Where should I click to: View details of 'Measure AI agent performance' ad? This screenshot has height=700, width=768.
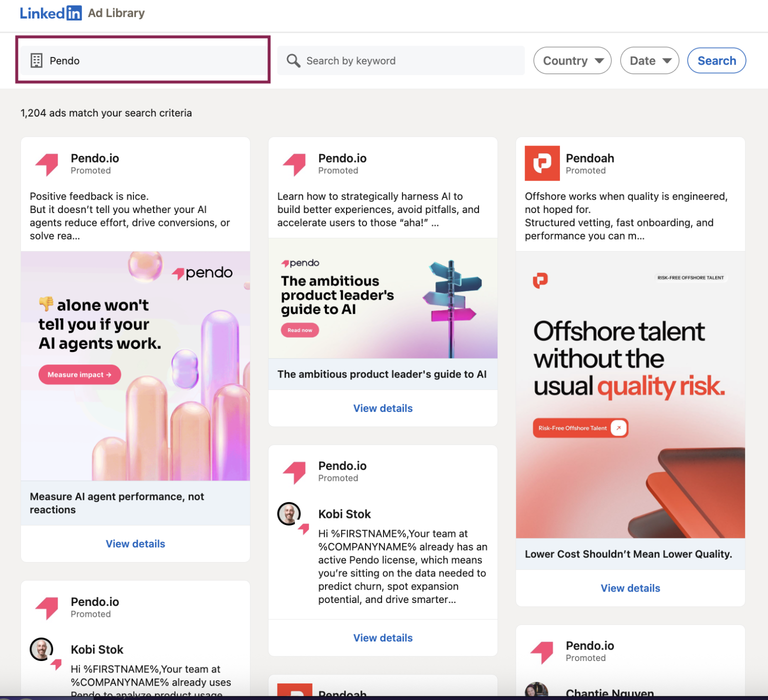[x=135, y=543]
